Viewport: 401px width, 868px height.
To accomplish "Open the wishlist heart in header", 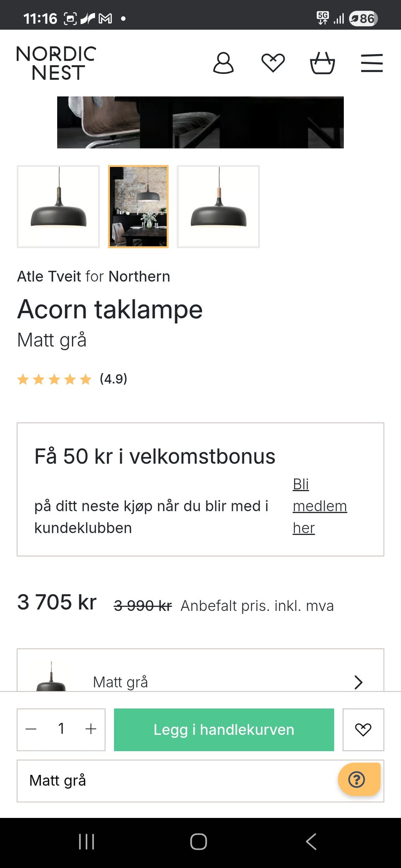I will pyautogui.click(x=273, y=63).
